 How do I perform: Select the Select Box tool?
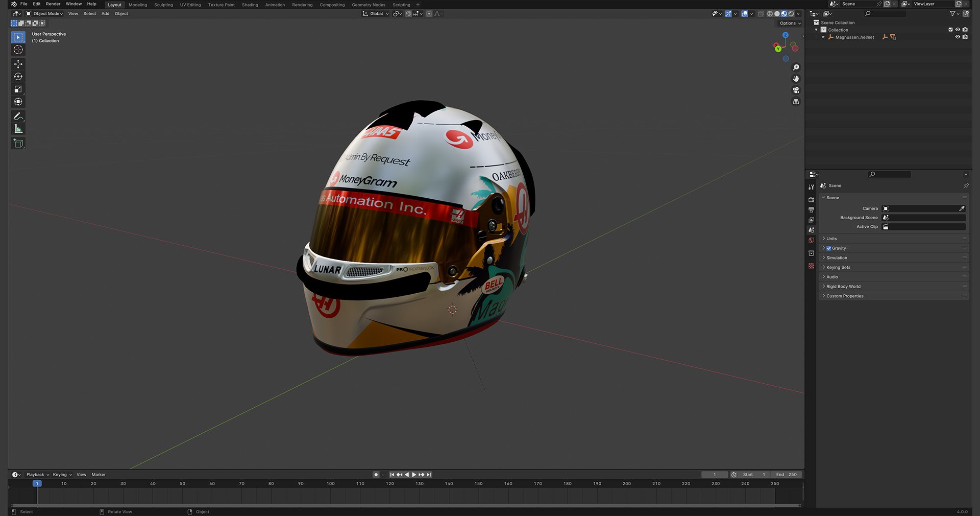point(18,37)
